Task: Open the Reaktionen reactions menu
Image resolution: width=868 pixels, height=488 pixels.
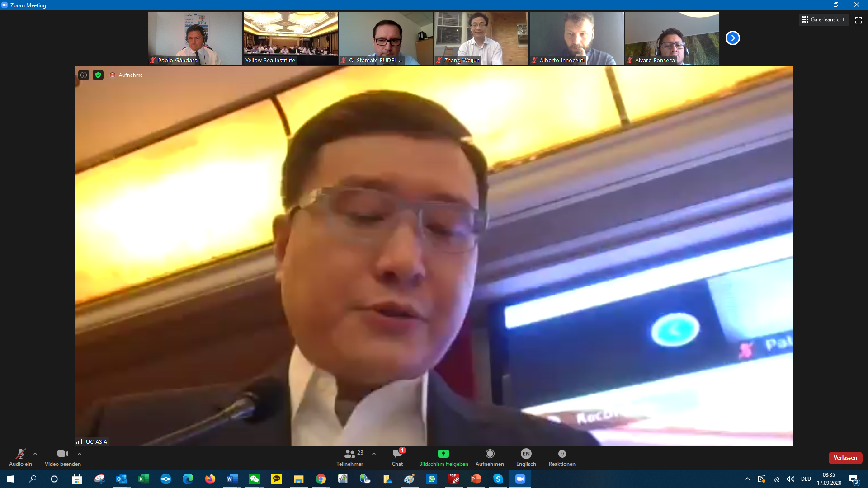Action: [562, 457]
